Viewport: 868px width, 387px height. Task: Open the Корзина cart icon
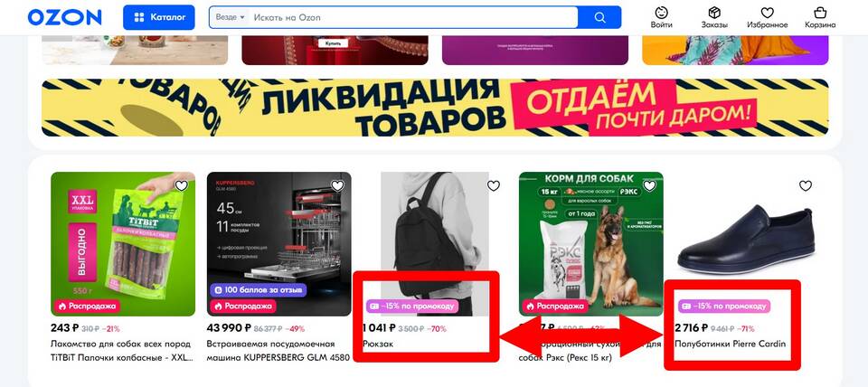(820, 18)
